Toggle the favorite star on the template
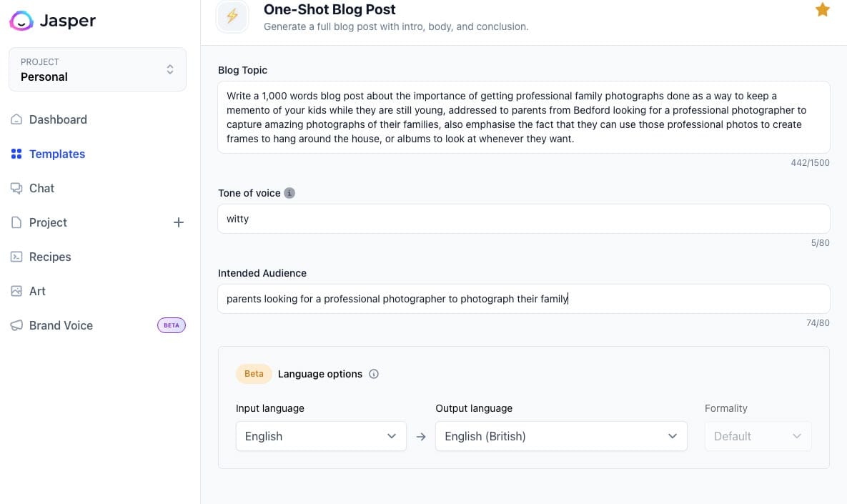This screenshot has width=847, height=504. pyautogui.click(x=823, y=10)
